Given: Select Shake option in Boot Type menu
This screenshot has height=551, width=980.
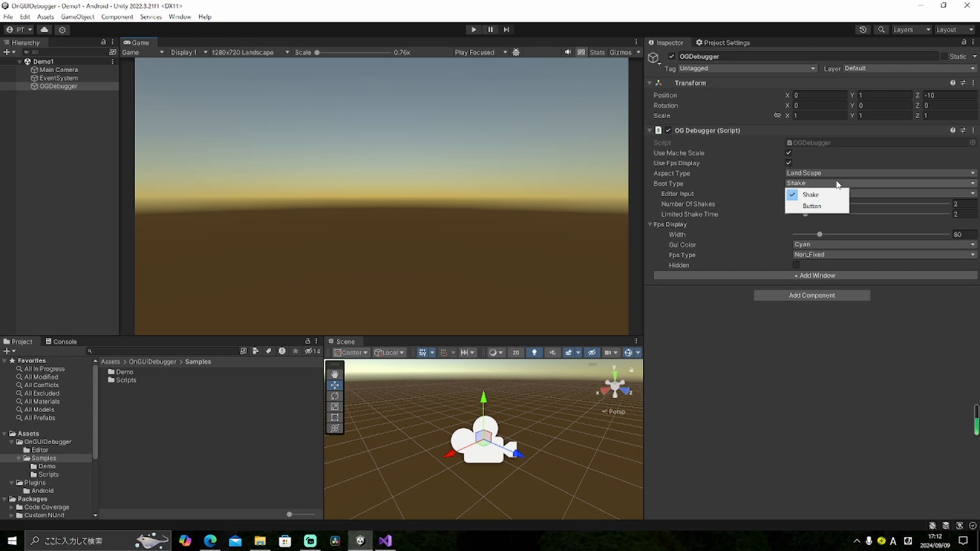Looking at the screenshot, I should 817,194.
